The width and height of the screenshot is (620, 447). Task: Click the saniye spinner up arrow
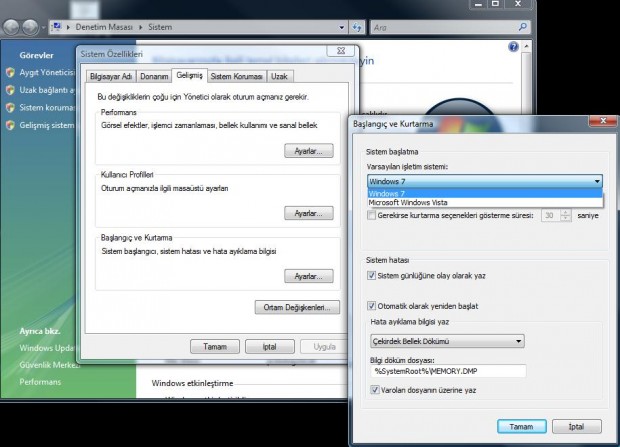[566, 212]
